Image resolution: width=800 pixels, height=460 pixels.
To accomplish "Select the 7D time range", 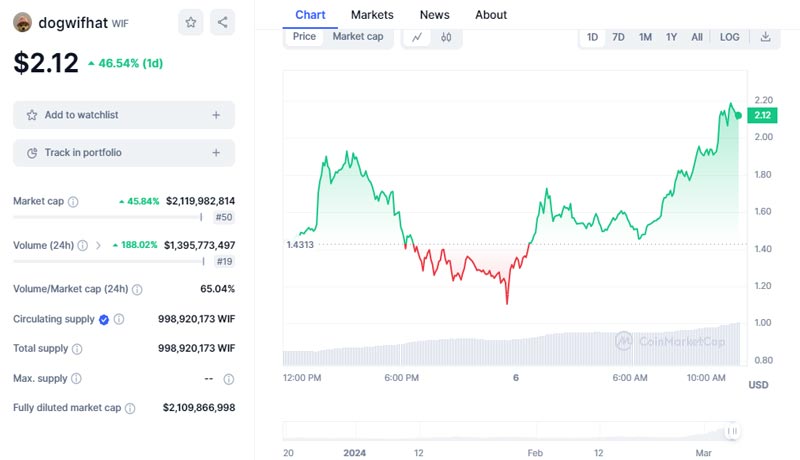I will pyautogui.click(x=619, y=37).
